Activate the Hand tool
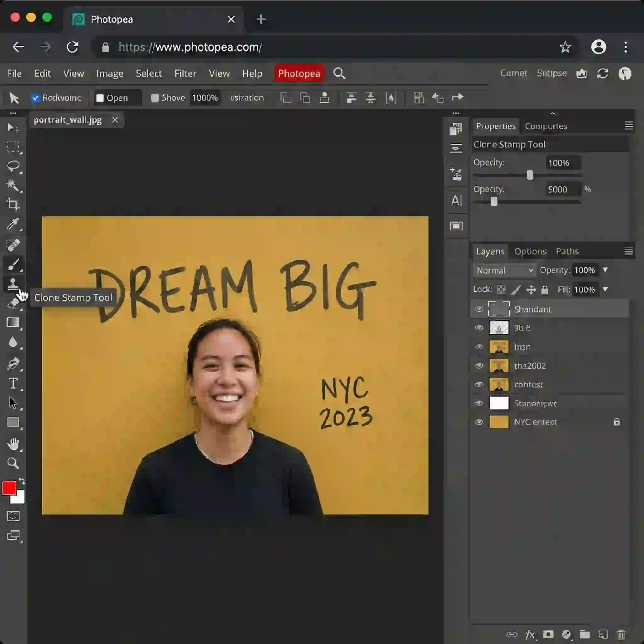 13,444
